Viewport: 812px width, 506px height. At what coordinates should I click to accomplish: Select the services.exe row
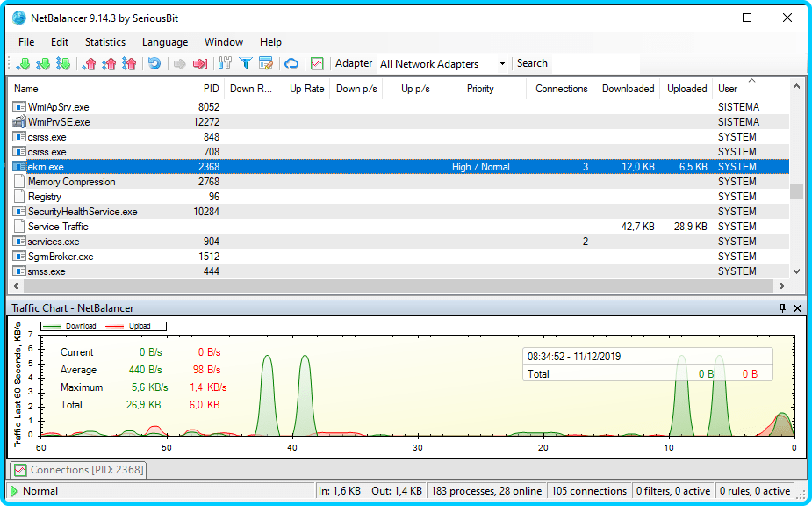[x=399, y=241]
